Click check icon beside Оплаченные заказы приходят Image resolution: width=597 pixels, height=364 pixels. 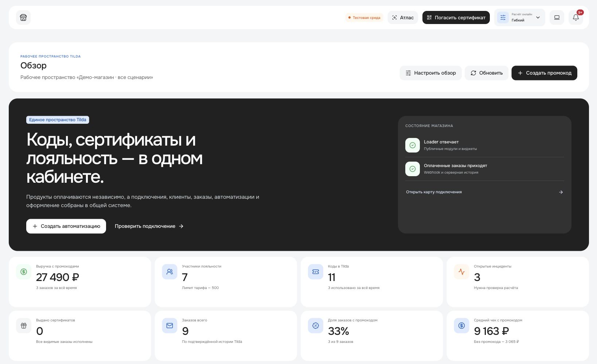pyautogui.click(x=413, y=169)
